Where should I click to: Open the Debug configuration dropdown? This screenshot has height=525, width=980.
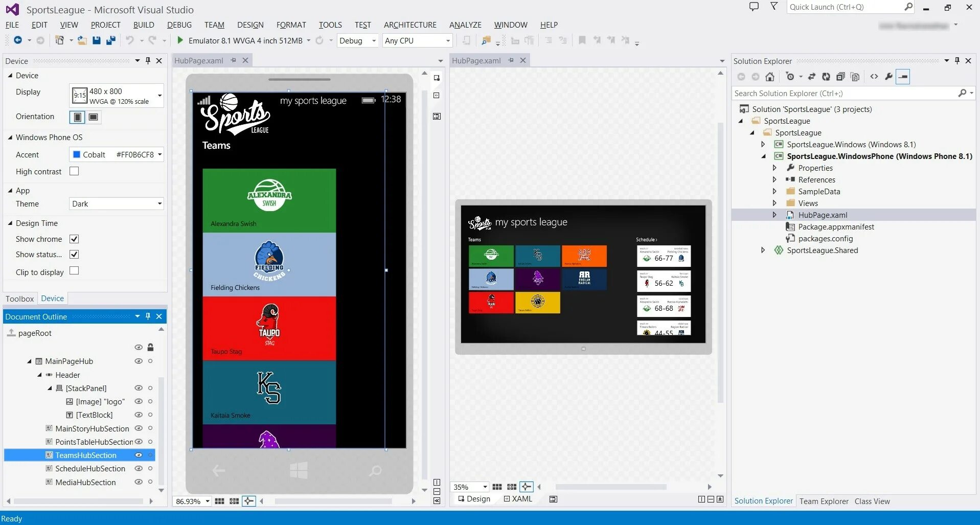tap(357, 40)
